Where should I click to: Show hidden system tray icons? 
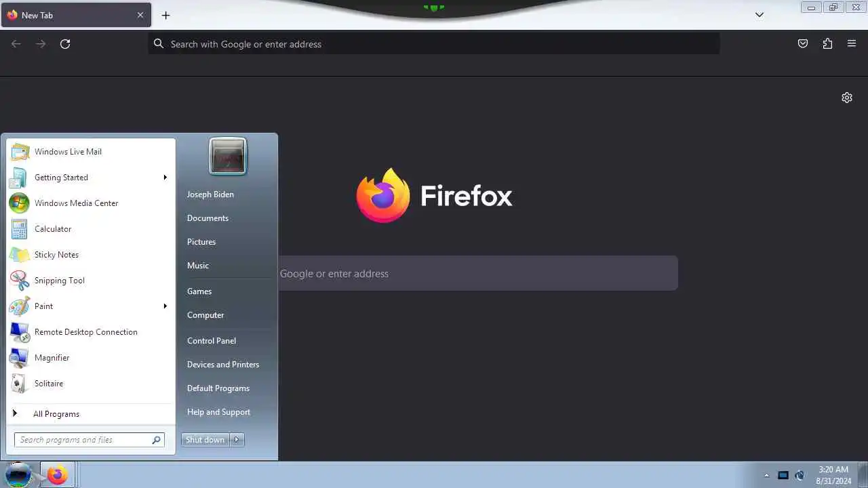click(767, 475)
